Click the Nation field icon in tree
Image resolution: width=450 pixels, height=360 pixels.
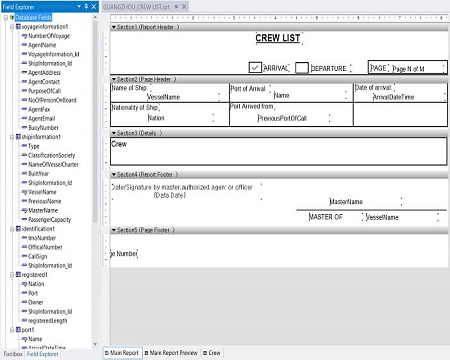[24, 284]
